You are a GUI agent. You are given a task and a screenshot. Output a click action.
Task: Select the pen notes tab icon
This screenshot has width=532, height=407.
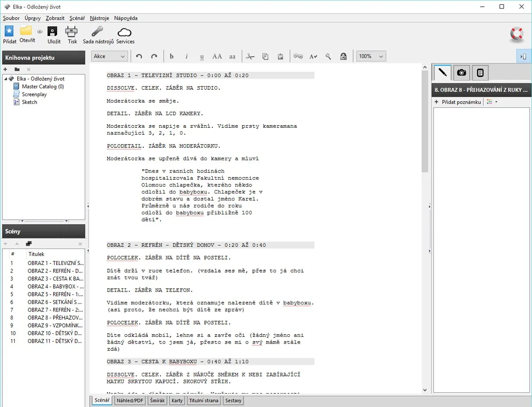(x=442, y=72)
